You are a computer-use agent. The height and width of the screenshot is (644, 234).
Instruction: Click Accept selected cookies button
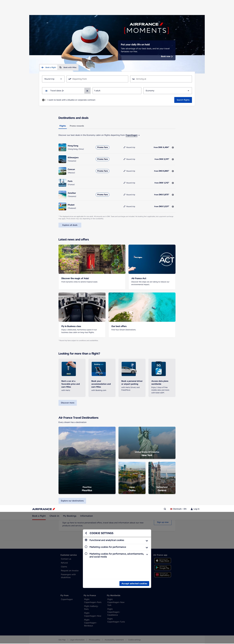coord(134,584)
